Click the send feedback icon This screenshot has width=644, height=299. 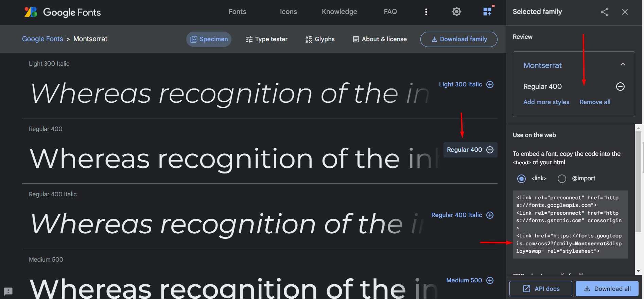point(8,292)
